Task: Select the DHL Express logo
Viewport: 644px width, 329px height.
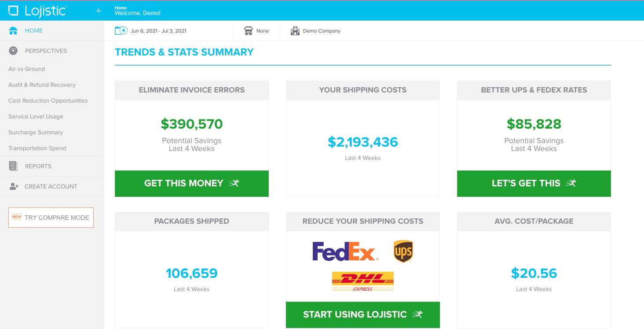Action: click(x=362, y=281)
